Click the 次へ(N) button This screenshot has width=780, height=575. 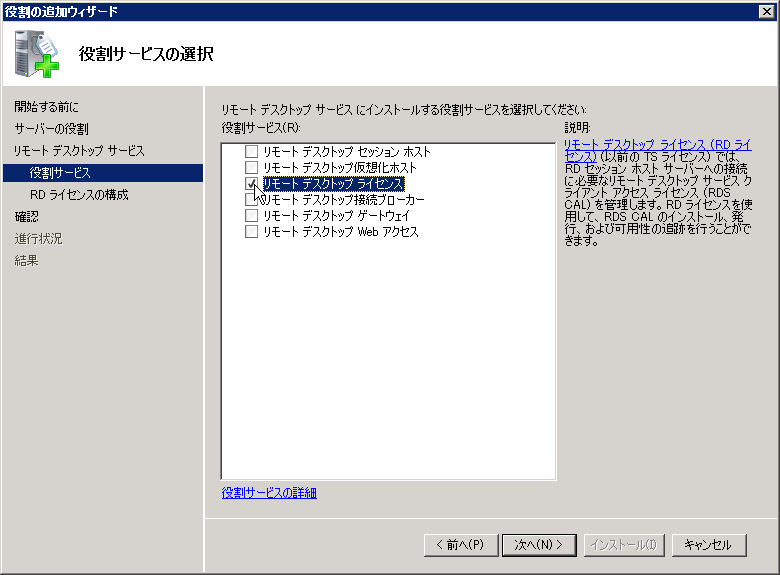click(x=539, y=545)
